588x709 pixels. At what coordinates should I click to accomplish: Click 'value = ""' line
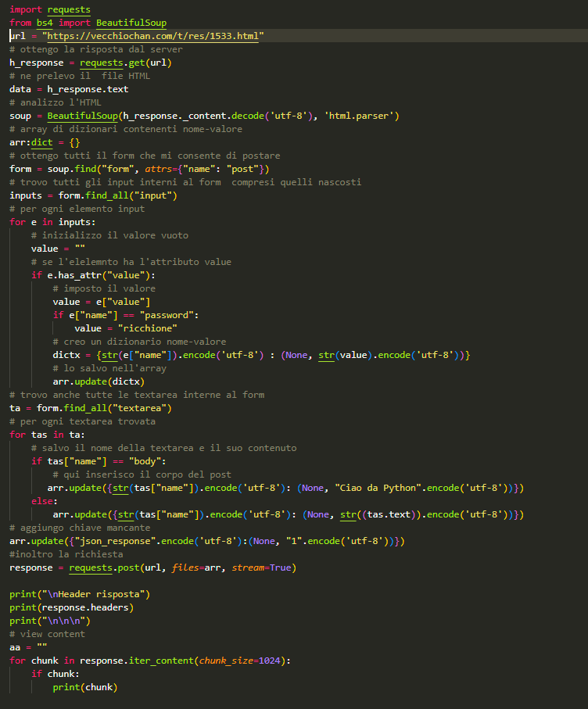[58, 249]
